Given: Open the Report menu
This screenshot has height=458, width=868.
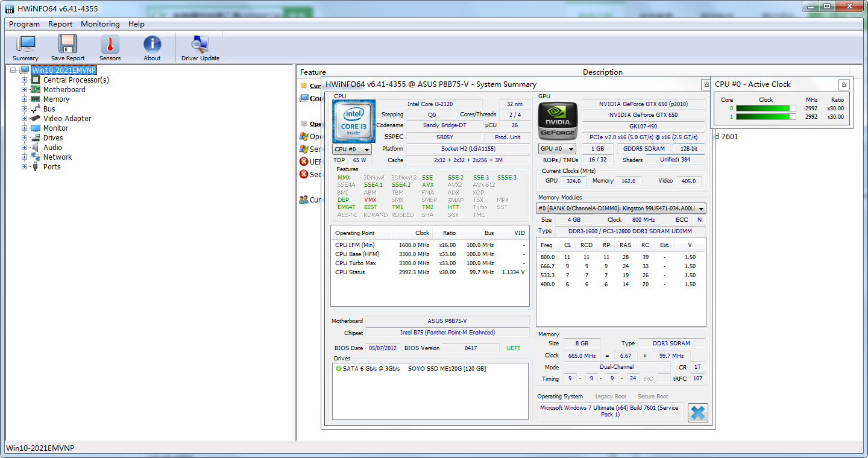Looking at the screenshot, I should (60, 24).
